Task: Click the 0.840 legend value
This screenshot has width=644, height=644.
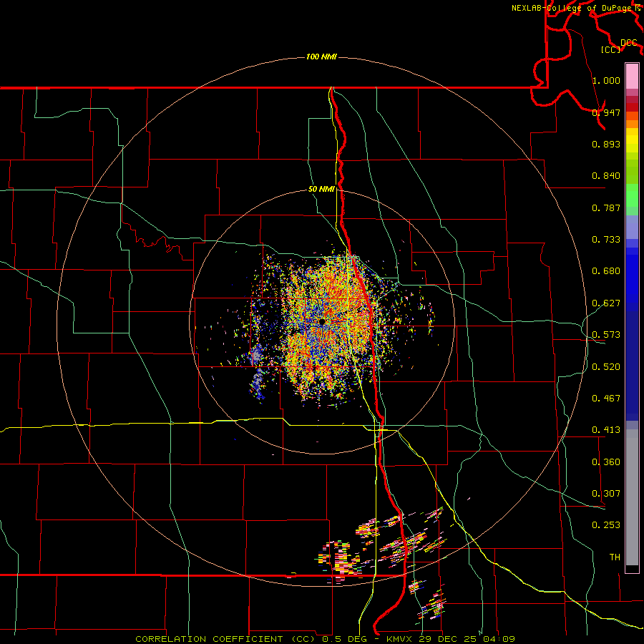Action: 606,176
